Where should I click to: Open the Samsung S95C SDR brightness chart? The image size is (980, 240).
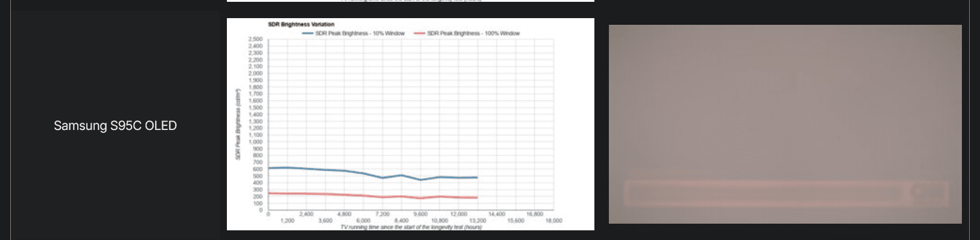click(410, 124)
